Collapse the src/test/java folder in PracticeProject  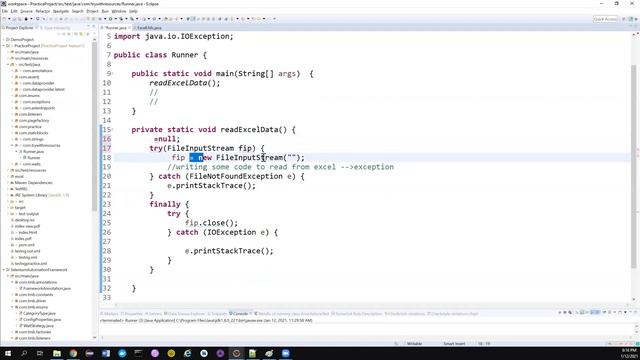click(8, 64)
